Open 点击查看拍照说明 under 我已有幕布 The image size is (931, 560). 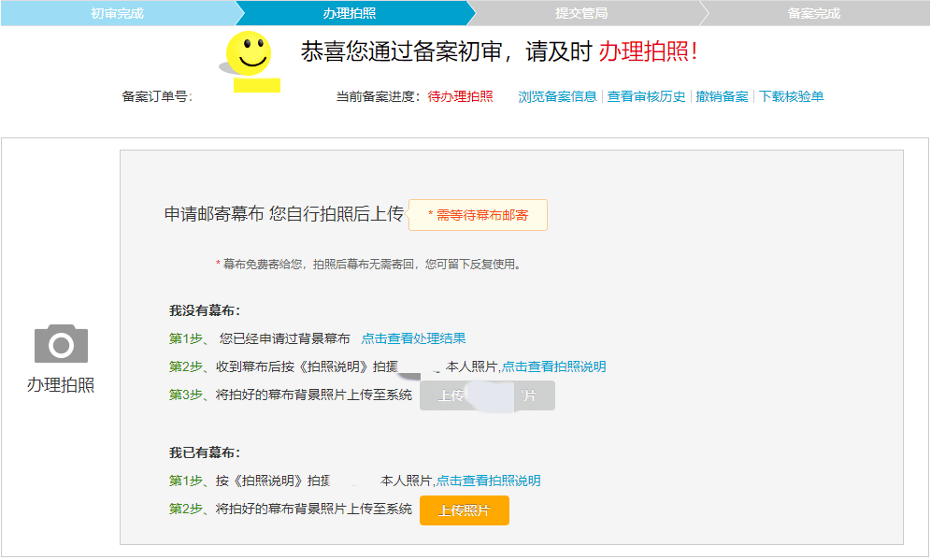click(488, 481)
